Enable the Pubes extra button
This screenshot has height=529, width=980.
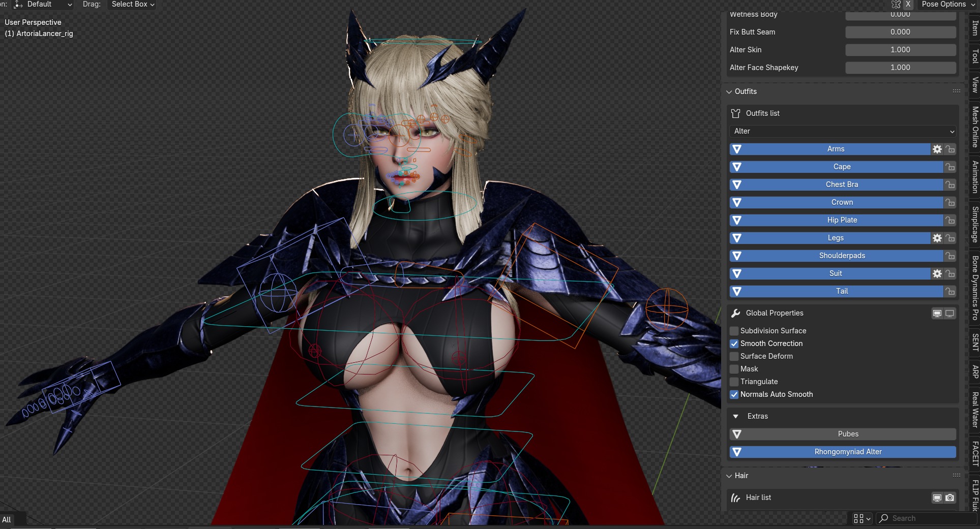[843, 434]
